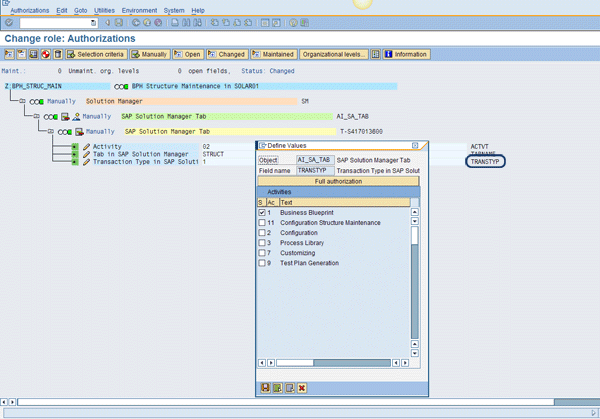
Task: Enable the Test Plan Generation checkbox
Action: tap(262, 262)
